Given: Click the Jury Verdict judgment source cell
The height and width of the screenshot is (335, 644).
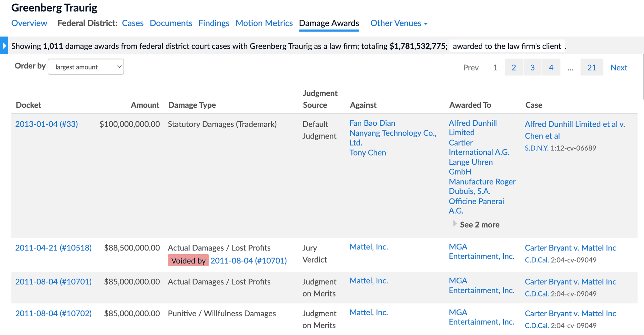Looking at the screenshot, I should point(315,254).
